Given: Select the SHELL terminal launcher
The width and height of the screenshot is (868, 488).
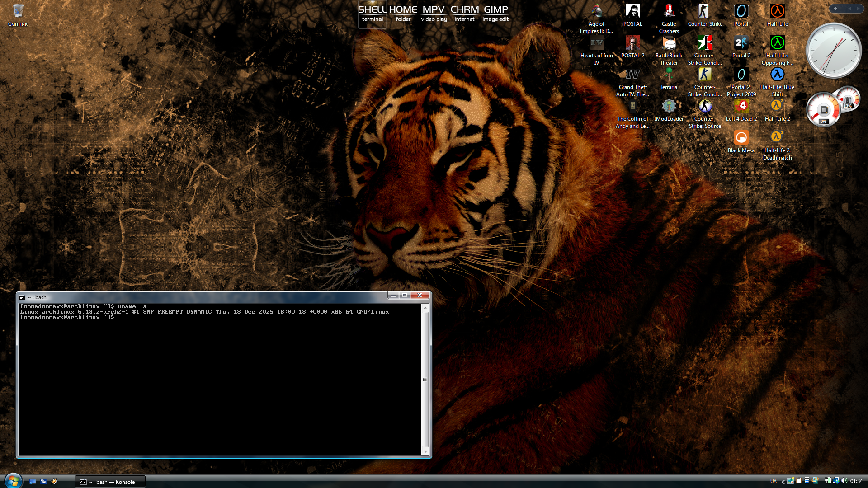Looking at the screenshot, I should click(372, 14).
